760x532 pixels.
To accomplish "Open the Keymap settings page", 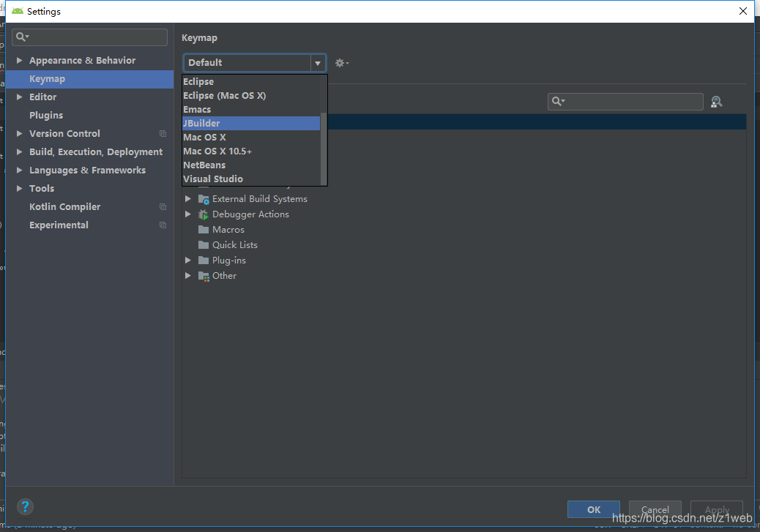I will (x=89, y=79).
